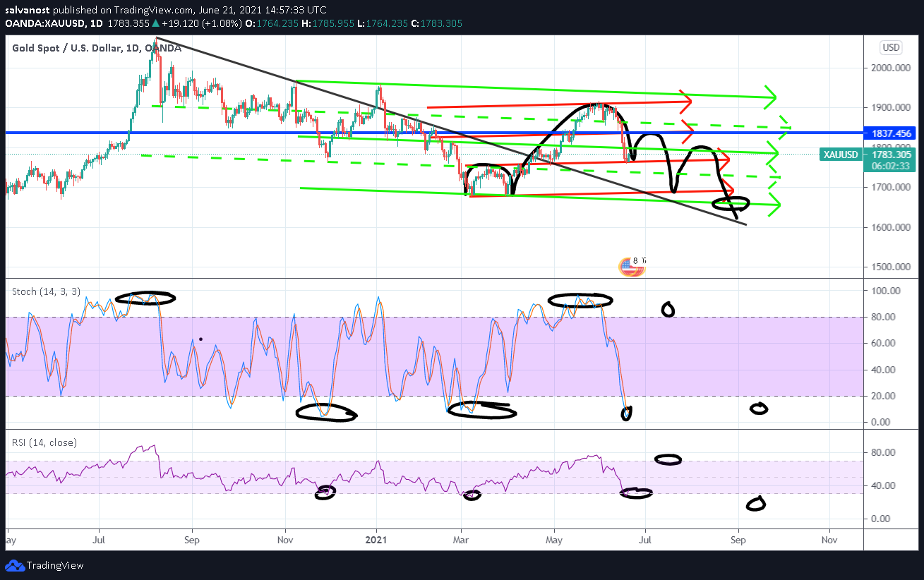
Task: Click the Stoch (14, 3, 3) indicator label
Action: pyautogui.click(x=46, y=291)
